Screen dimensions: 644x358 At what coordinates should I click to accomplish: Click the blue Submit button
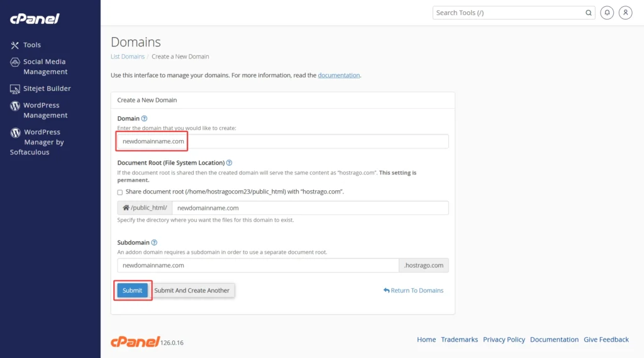click(132, 290)
